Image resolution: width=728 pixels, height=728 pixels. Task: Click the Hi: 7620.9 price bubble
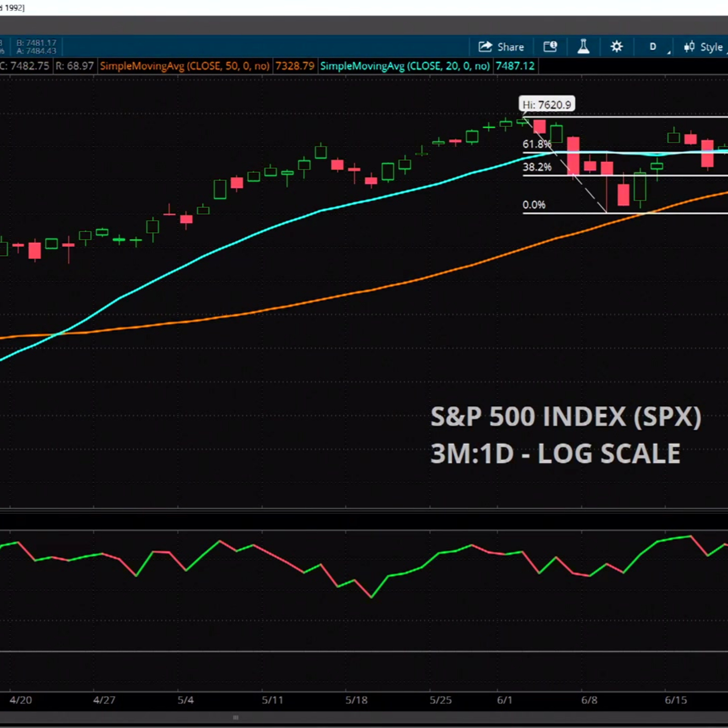coord(547,104)
